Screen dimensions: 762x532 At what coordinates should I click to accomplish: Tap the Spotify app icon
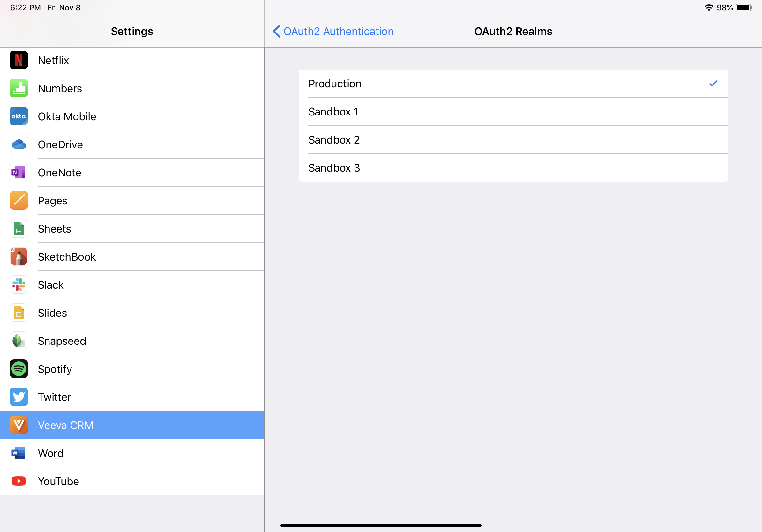click(19, 369)
